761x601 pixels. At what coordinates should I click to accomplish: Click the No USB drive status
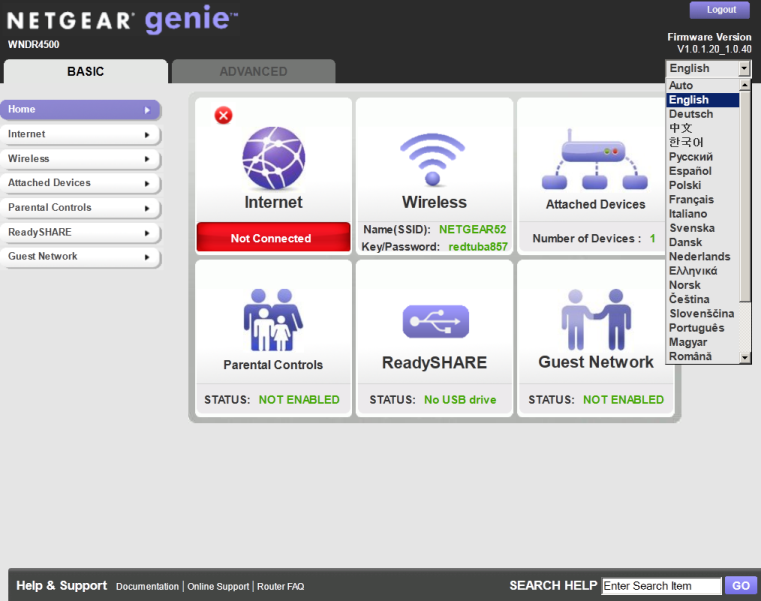(x=460, y=400)
